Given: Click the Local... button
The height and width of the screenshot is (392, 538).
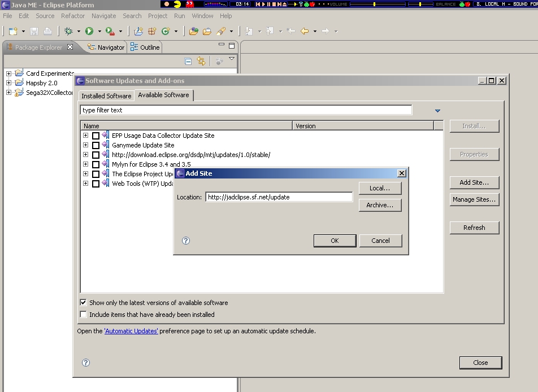Looking at the screenshot, I should tap(380, 188).
